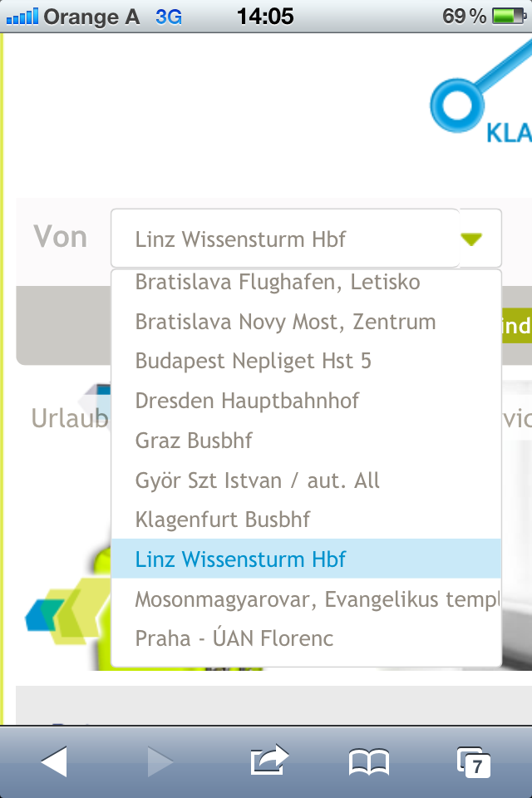Pick Mosonmagyarovar, Evangelikus option
This screenshot has width=532, height=798.
pyautogui.click(x=306, y=599)
